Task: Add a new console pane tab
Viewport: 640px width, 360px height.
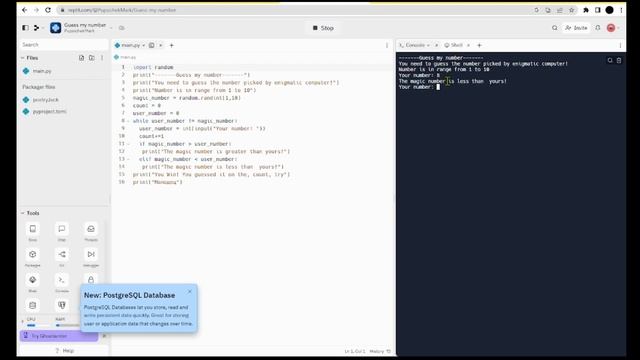Action: point(479,45)
